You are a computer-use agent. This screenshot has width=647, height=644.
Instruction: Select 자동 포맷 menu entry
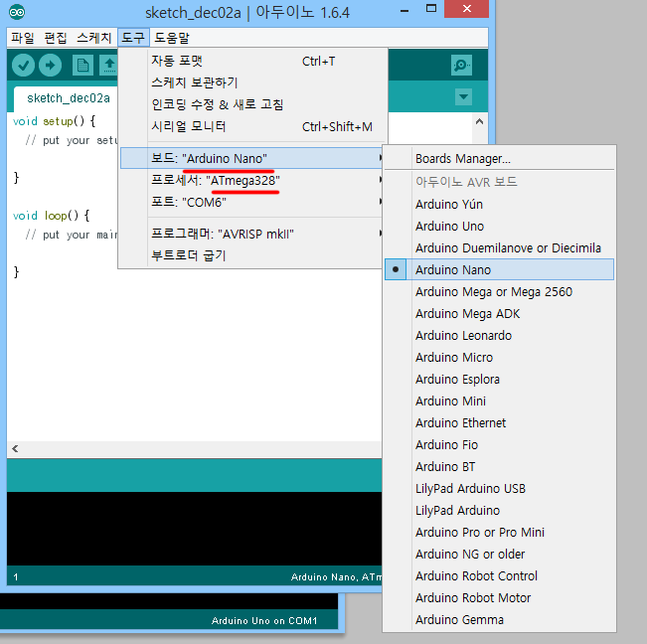(x=250, y=61)
